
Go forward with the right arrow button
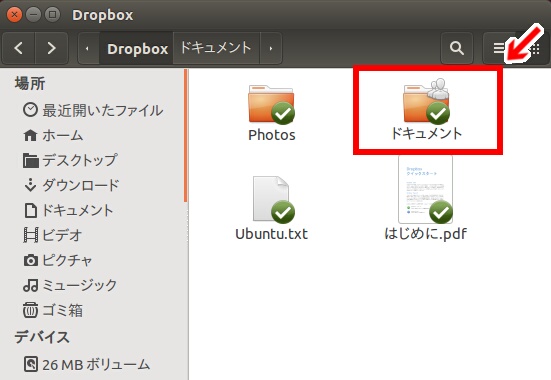click(x=51, y=48)
